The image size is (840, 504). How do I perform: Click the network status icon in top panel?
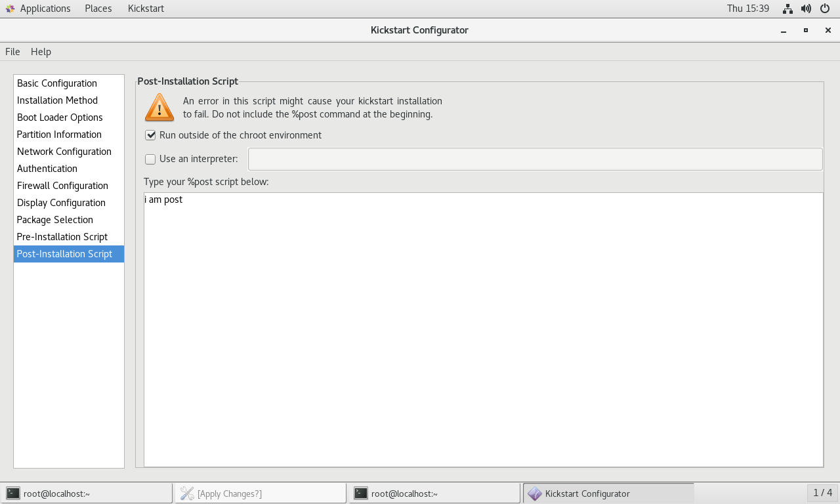(x=787, y=9)
